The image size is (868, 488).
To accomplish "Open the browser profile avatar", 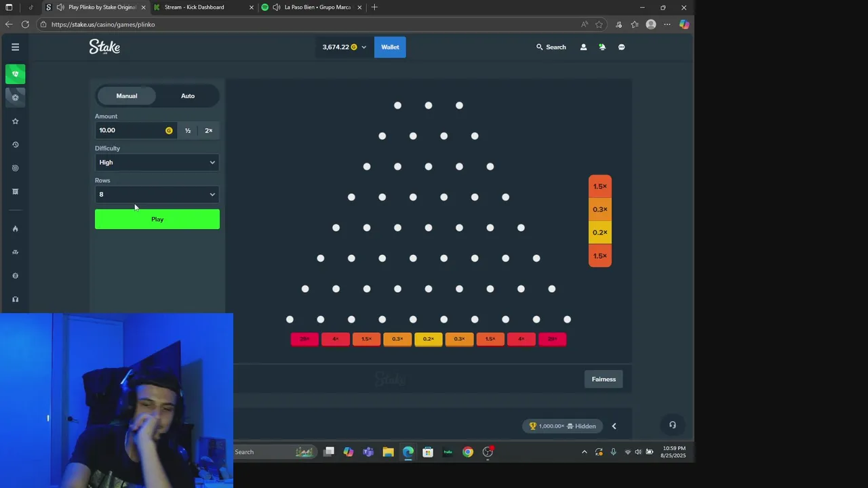I will (651, 24).
